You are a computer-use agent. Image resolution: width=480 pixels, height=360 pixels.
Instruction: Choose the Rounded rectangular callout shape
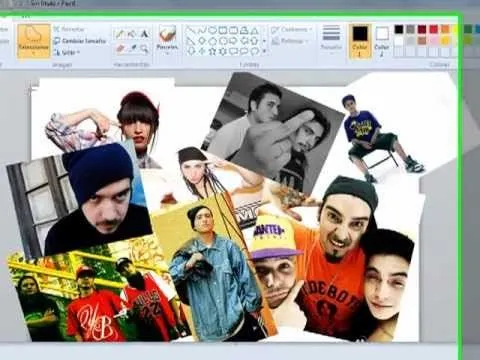233,52
